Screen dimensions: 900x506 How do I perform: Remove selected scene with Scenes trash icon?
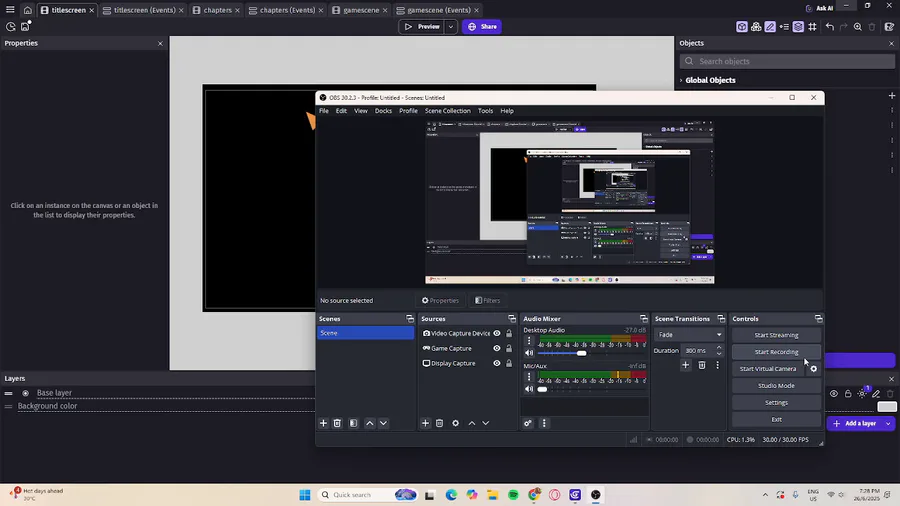tap(338, 423)
